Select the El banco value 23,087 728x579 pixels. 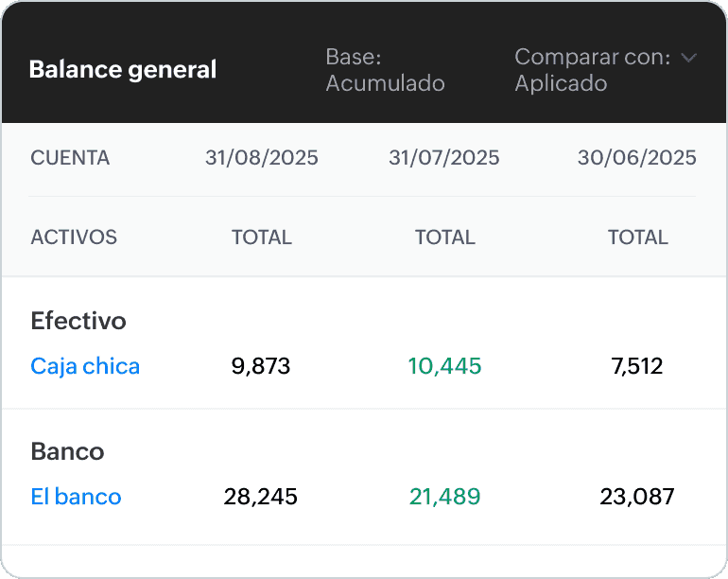pyautogui.click(x=637, y=497)
